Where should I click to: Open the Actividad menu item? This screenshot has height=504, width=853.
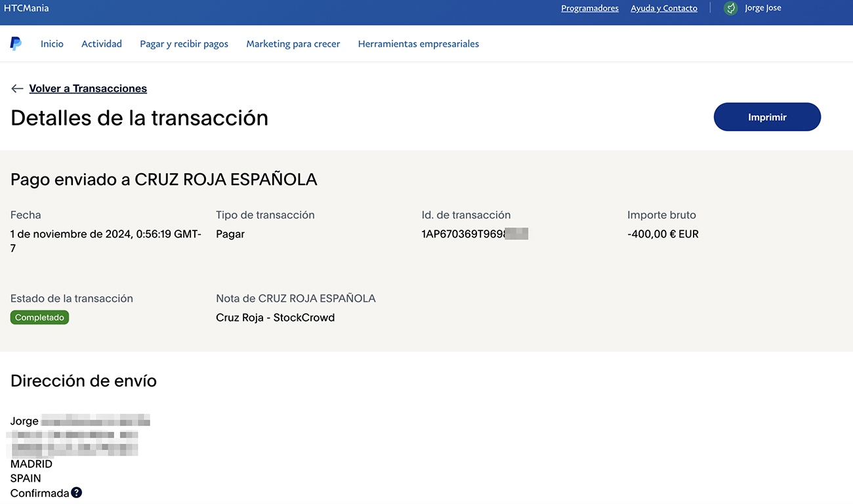tap(102, 44)
